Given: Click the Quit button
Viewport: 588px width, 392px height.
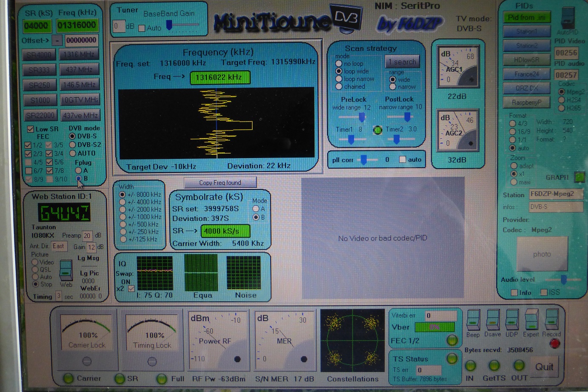Looking at the screenshot, I should point(544,366).
